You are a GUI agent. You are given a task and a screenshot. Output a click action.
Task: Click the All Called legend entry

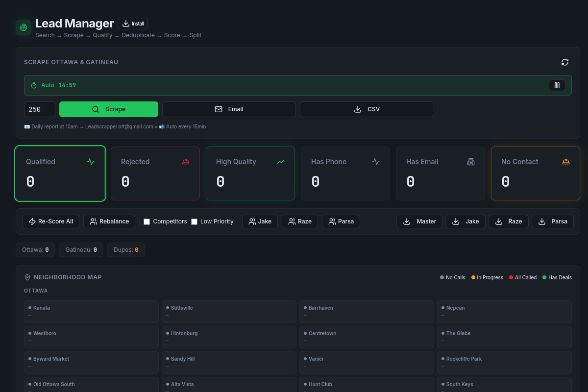(523, 277)
